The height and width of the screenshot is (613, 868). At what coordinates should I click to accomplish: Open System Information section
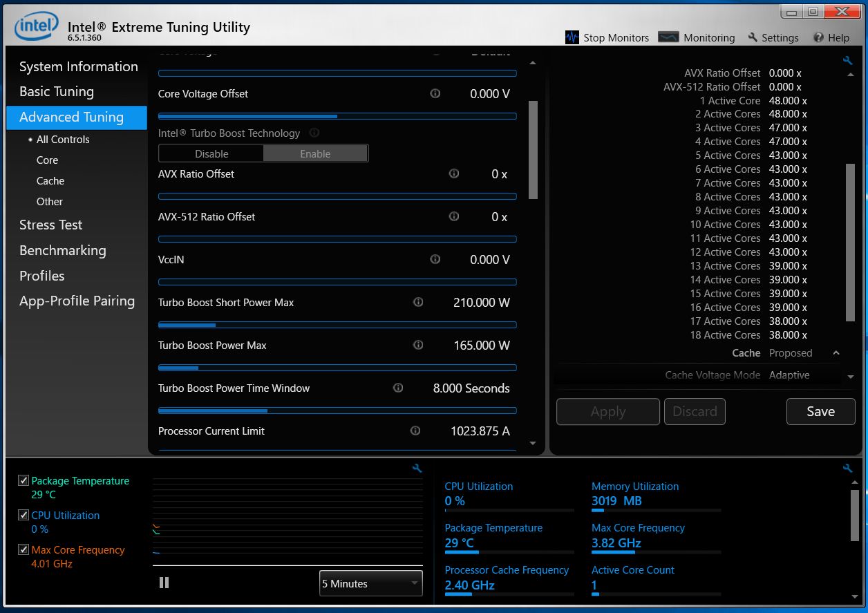coord(79,66)
